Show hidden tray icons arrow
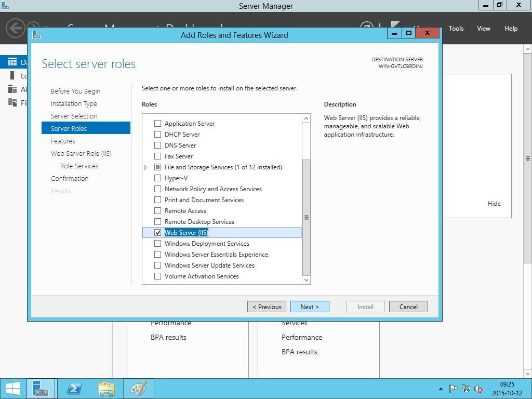Viewport: 532px width, 399px height. [441, 389]
